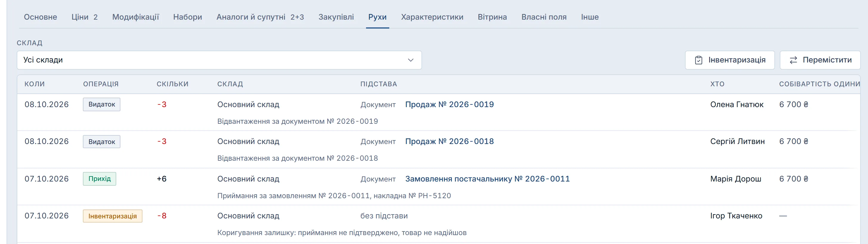Switch to the Закупівлі tab
868x244 pixels.
(x=336, y=17)
